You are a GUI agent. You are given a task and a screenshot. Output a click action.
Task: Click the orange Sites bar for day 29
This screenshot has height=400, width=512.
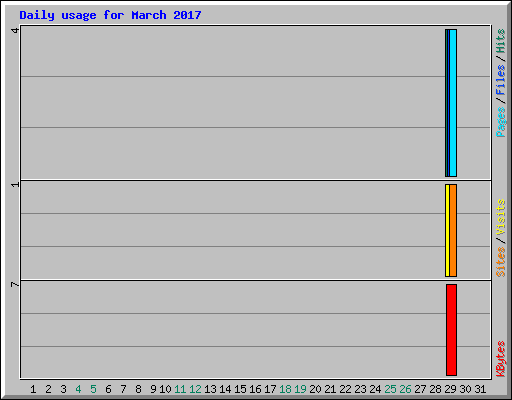point(453,230)
